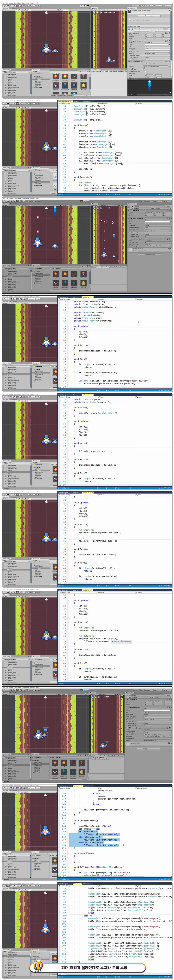Screen dimensions: 174x980
Task: Open the Sorting Layer dropdown
Action: click(157, 57)
